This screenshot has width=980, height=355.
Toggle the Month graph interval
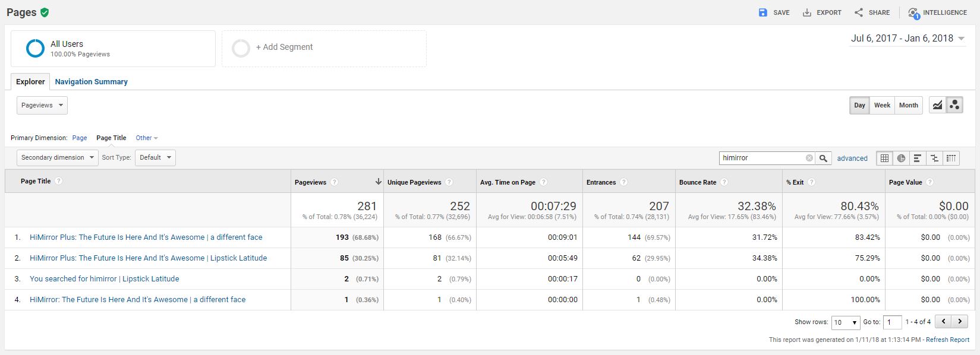tap(908, 105)
